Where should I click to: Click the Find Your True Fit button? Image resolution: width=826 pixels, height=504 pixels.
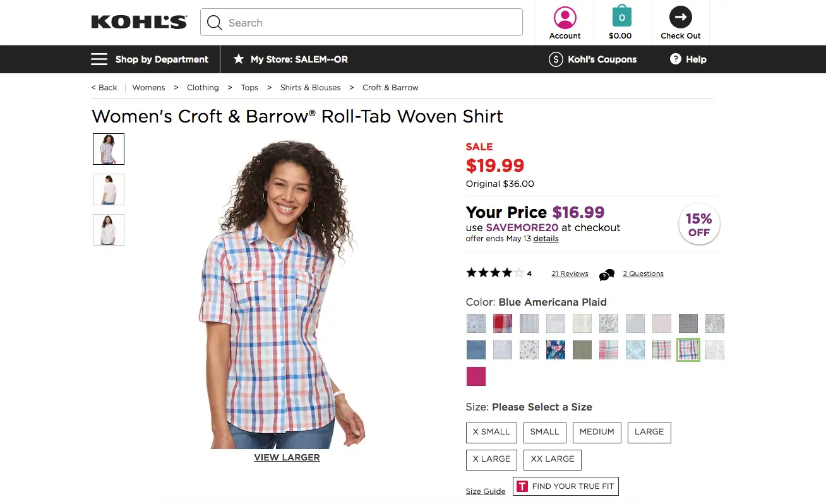(x=565, y=486)
